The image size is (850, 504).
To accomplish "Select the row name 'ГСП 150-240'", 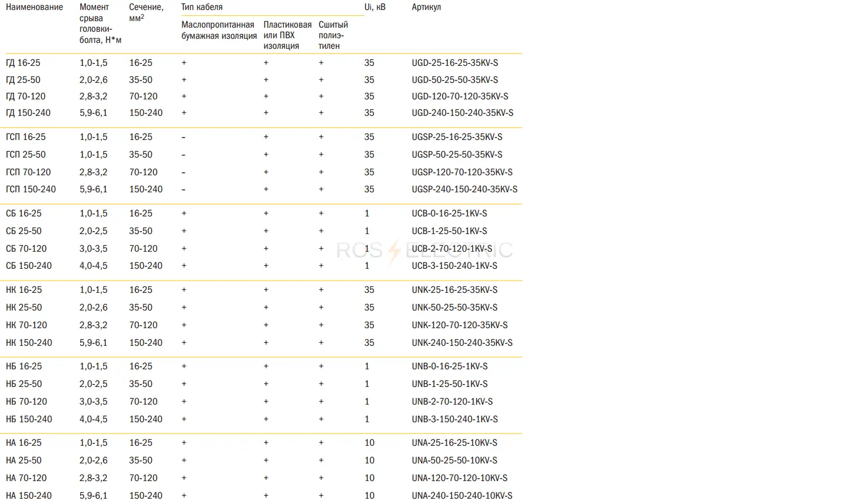I will (31, 189).
